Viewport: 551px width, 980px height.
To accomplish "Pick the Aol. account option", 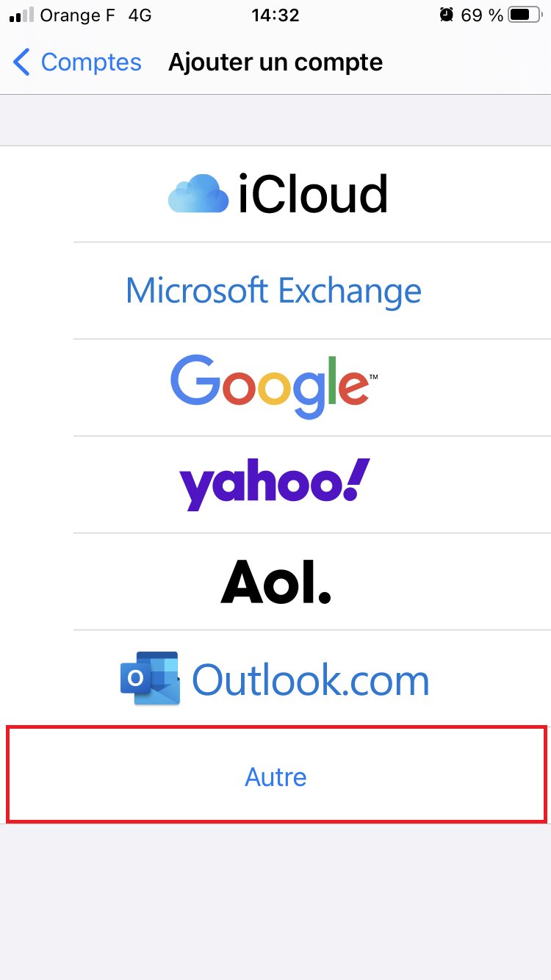I will [x=275, y=581].
